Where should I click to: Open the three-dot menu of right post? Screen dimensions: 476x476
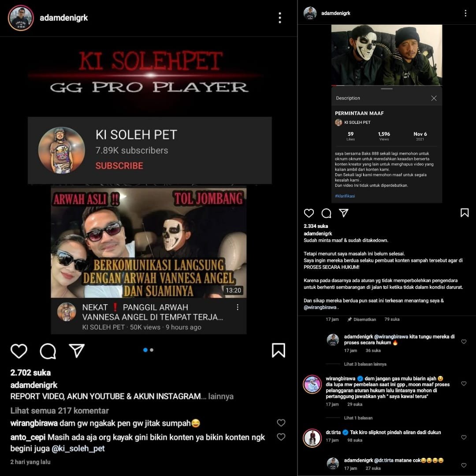[x=465, y=13]
